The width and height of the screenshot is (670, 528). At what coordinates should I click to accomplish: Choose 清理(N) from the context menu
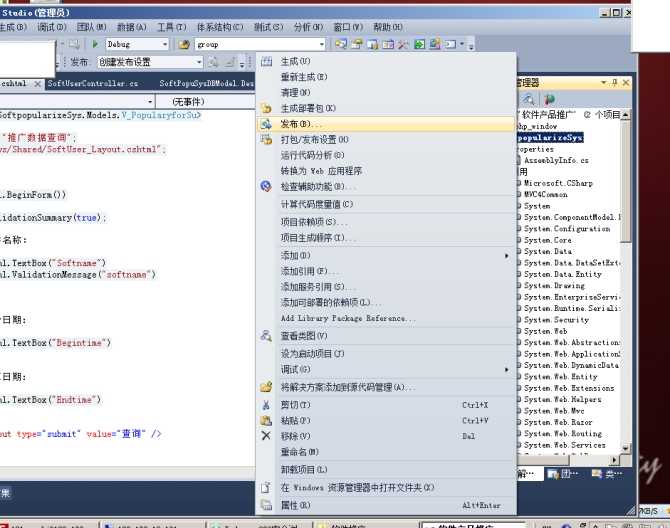click(x=386, y=93)
